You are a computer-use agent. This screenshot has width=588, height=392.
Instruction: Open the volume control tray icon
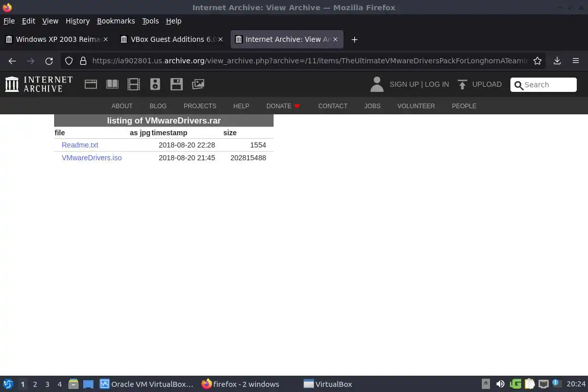coord(500,384)
